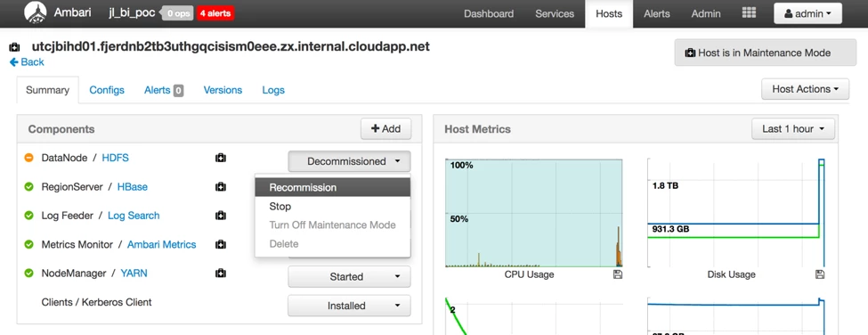The image size is (868, 335).
Task: Open the Hosts navbar item
Action: [x=609, y=14]
